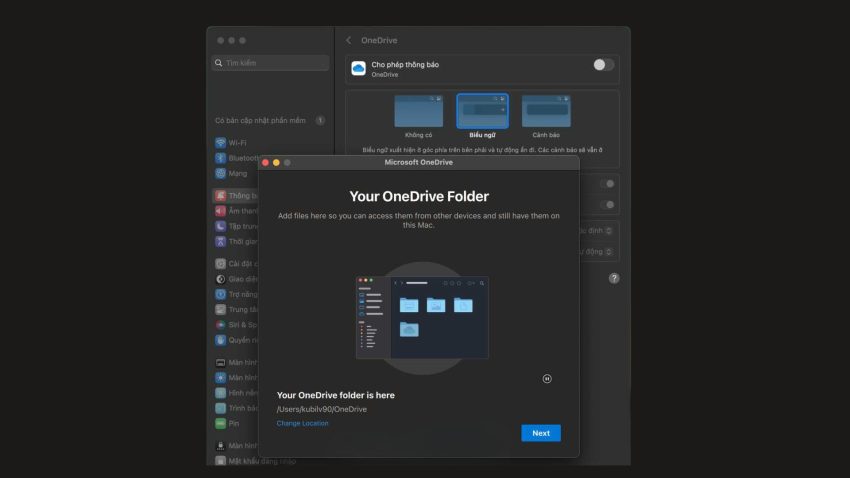Screen dimensions: 850x478
Task: Select the Cảnh báo alert style thumbnail
Action: [x=546, y=111]
